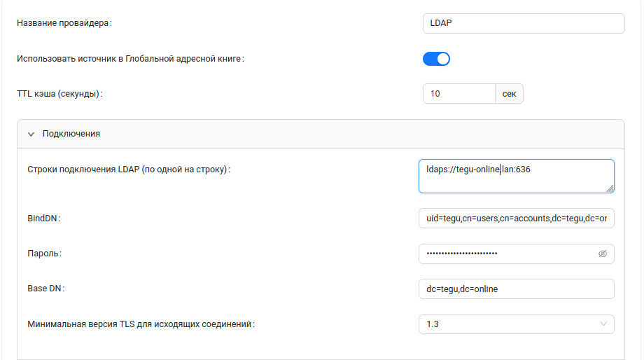Show the hidden password with eye icon
The width and height of the screenshot is (644, 360).
click(603, 254)
